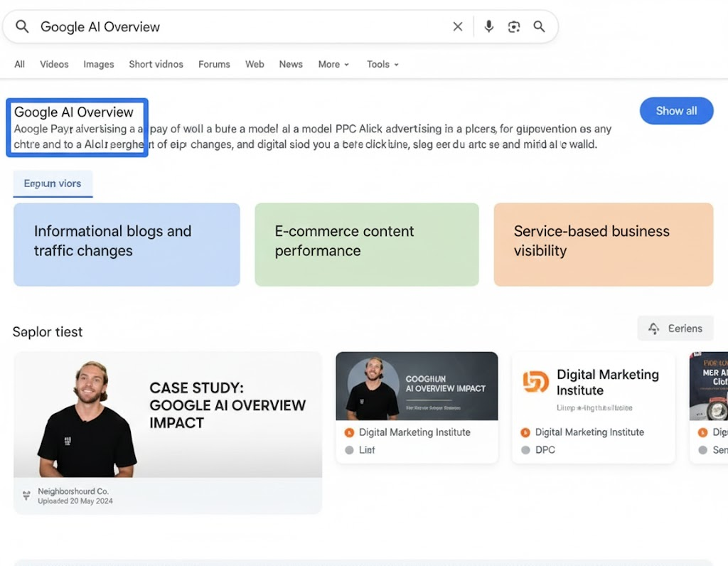The width and height of the screenshot is (728, 566).
Task: Open the Tools dropdown
Action: click(x=382, y=64)
